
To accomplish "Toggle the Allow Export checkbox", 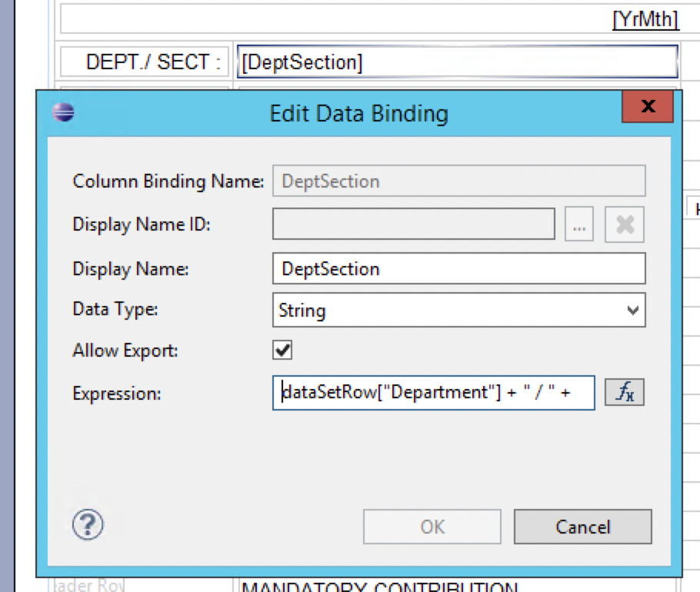I will point(283,351).
